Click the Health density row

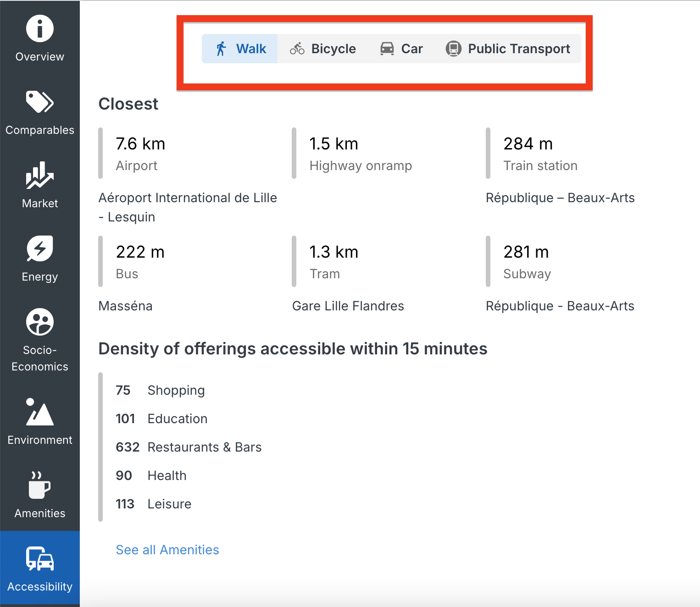pyautogui.click(x=151, y=475)
